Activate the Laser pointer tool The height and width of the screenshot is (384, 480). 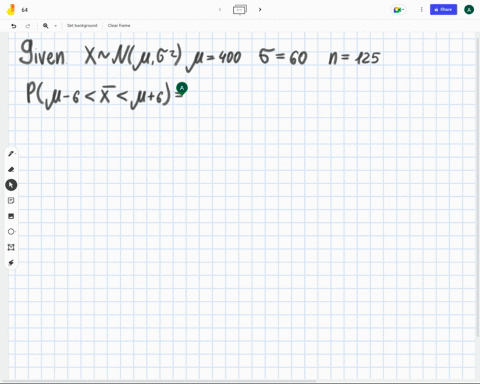tap(11, 263)
